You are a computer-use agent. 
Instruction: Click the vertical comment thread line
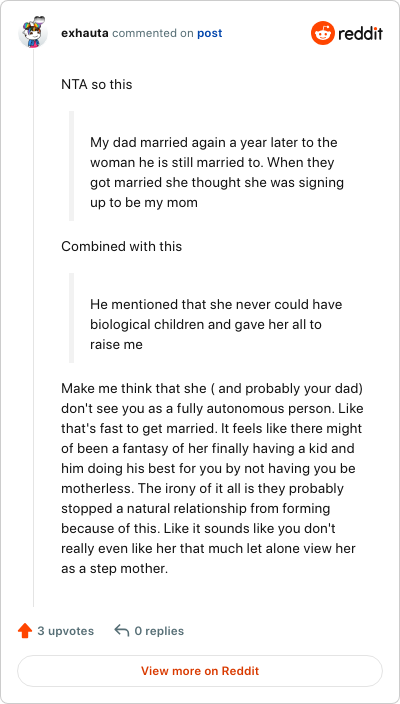(34, 327)
